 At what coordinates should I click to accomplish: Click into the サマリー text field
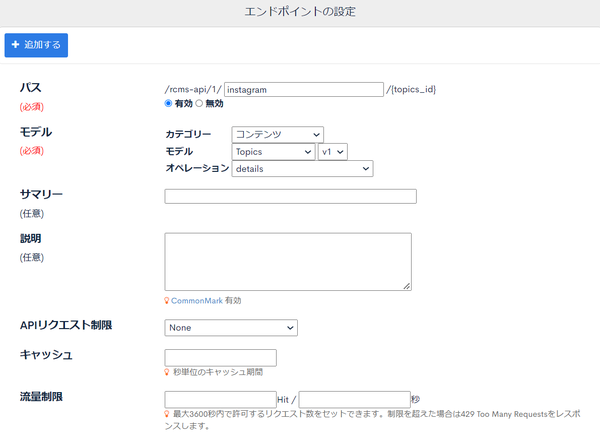(290, 196)
